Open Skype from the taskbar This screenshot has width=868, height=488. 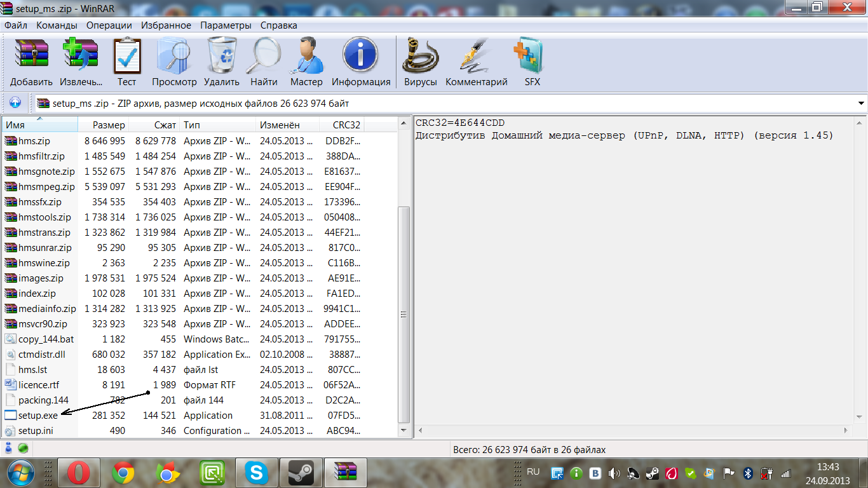257,473
